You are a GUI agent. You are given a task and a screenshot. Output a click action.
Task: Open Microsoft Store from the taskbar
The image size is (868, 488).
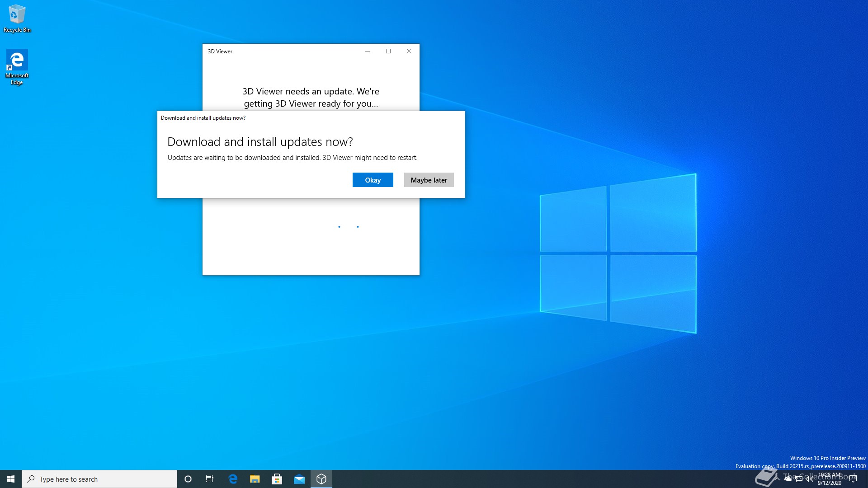[x=277, y=479]
